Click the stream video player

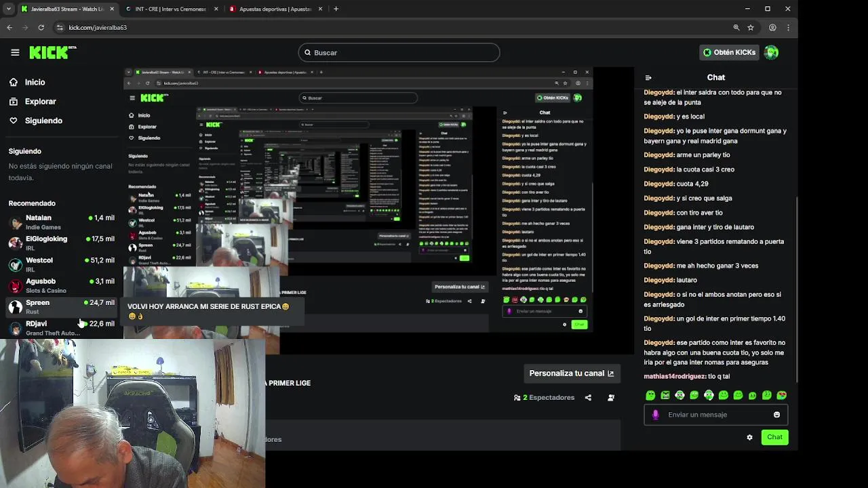(x=378, y=210)
